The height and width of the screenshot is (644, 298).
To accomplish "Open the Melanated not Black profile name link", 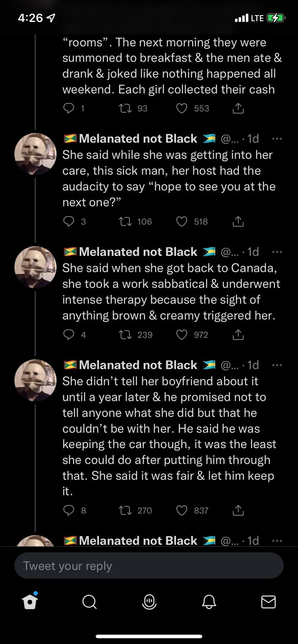I will click(x=138, y=139).
